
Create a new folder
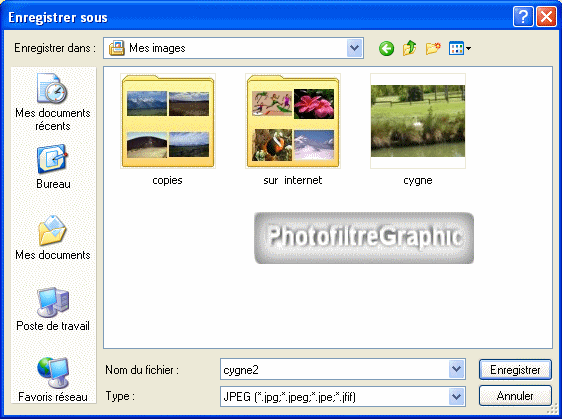[x=433, y=48]
